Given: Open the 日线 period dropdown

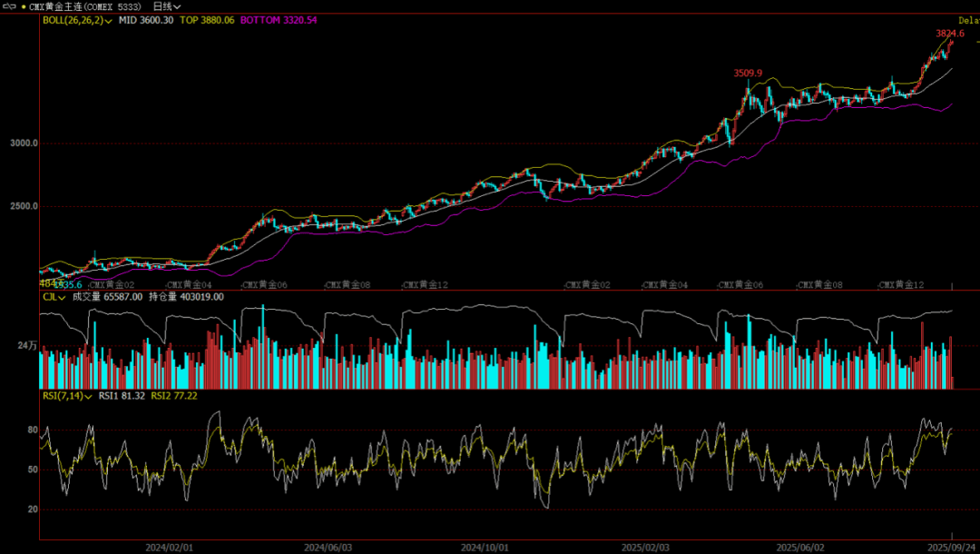Looking at the screenshot, I should (167, 6).
